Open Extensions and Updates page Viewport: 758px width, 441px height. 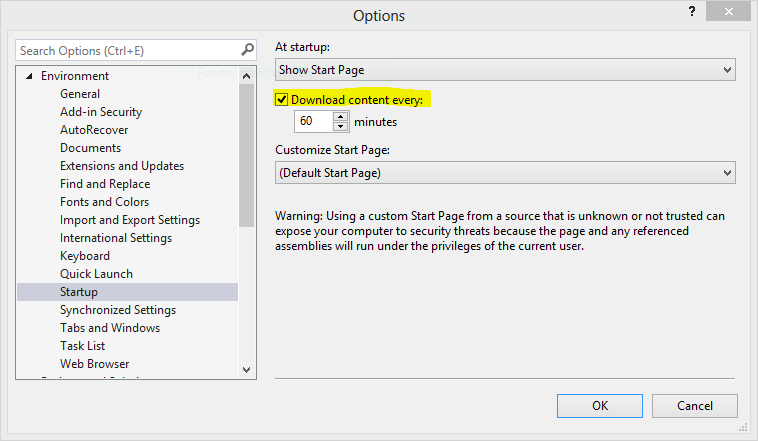122,166
